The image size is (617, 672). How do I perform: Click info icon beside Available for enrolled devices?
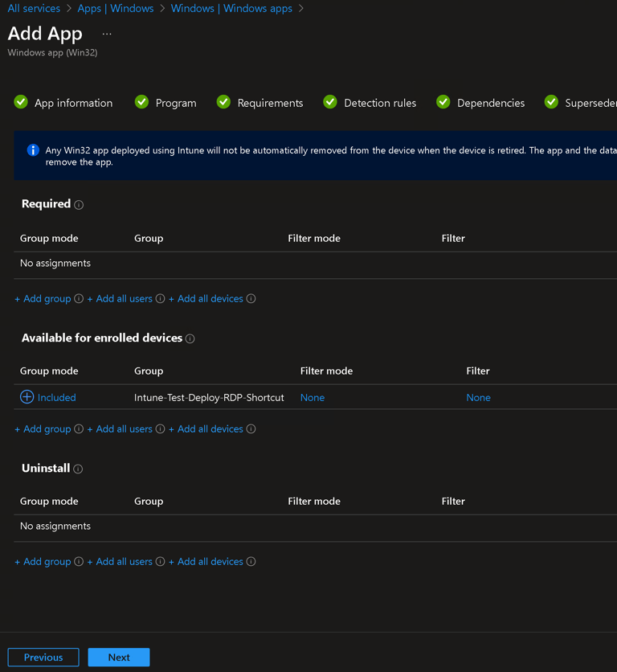point(190,339)
